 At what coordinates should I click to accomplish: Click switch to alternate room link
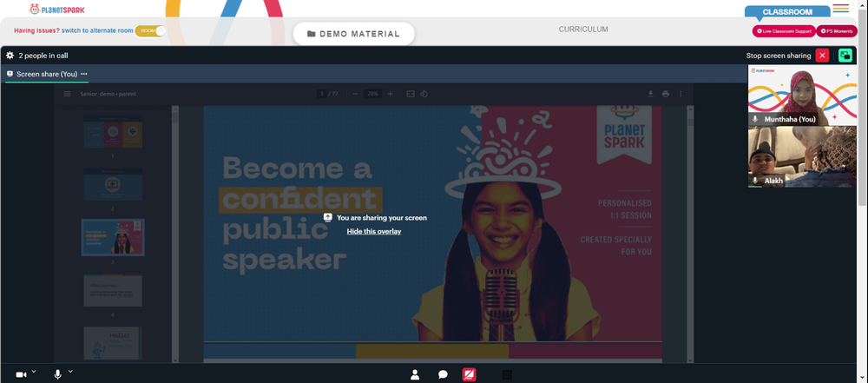coord(97,31)
